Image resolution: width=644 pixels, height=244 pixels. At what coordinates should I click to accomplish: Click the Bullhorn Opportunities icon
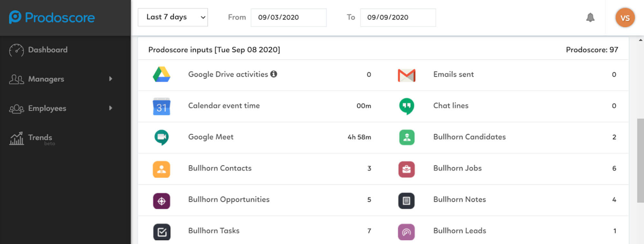click(161, 201)
